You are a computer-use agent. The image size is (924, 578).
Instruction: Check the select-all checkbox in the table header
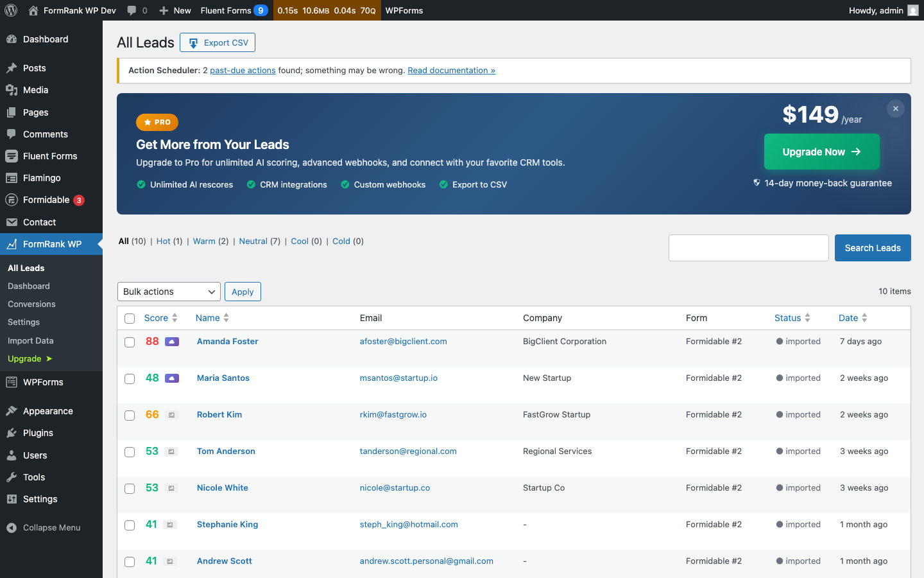click(130, 319)
